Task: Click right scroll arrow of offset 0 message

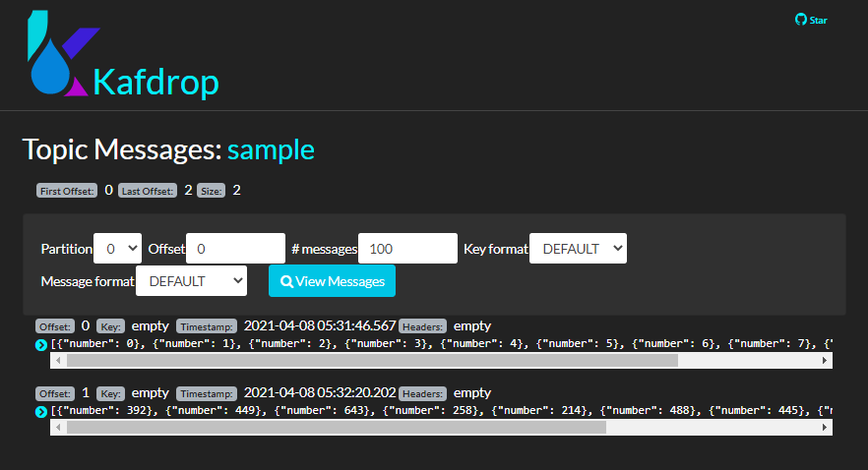Action: pos(825,361)
